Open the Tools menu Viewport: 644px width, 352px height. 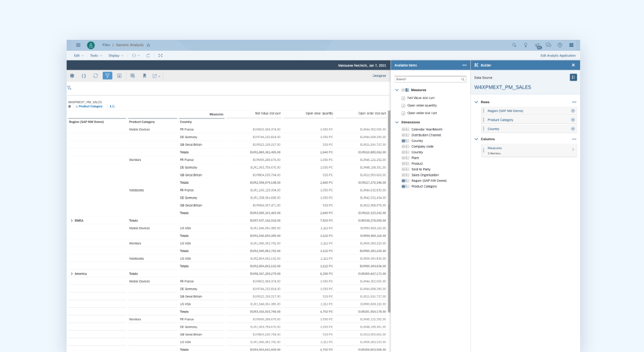(96, 56)
